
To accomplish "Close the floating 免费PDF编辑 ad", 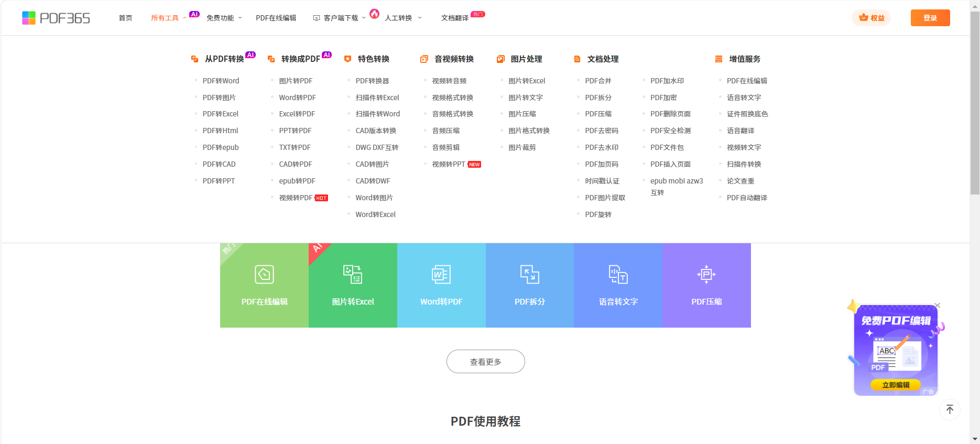I will click(938, 306).
